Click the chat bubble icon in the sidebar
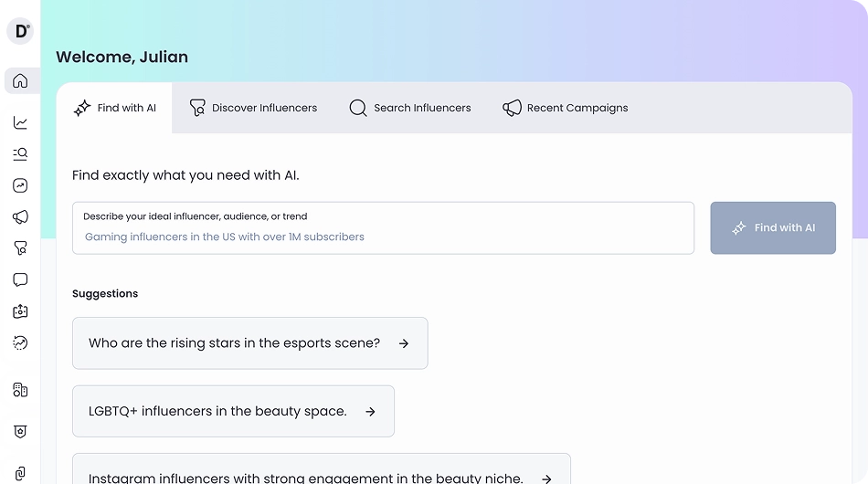 click(x=20, y=279)
